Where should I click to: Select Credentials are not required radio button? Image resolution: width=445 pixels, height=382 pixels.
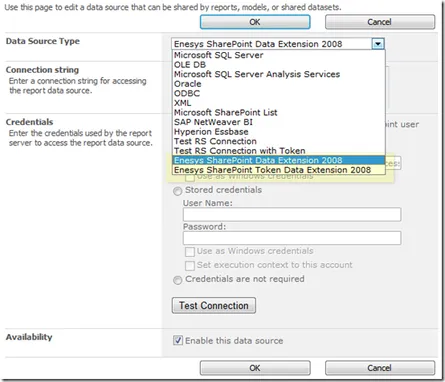177,280
